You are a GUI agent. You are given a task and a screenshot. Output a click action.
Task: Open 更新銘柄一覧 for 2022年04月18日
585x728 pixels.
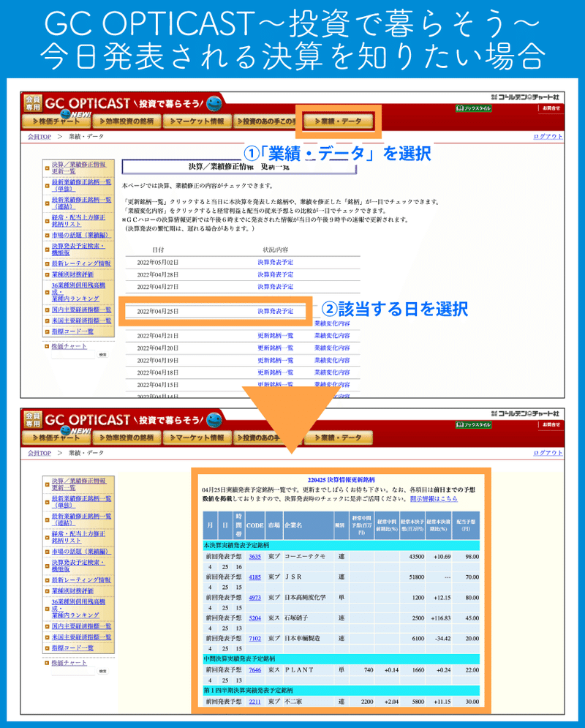(275, 372)
